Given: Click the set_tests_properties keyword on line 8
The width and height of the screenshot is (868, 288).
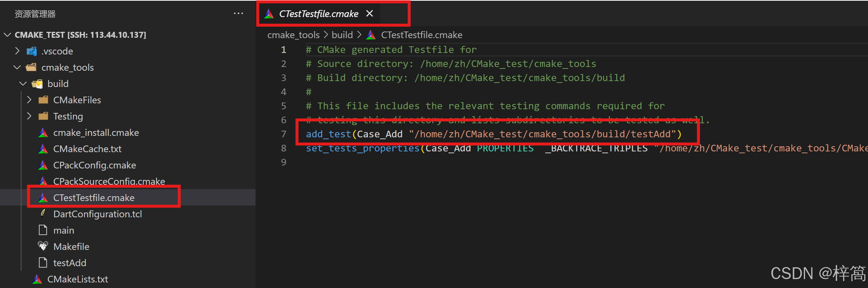Looking at the screenshot, I should [x=363, y=148].
